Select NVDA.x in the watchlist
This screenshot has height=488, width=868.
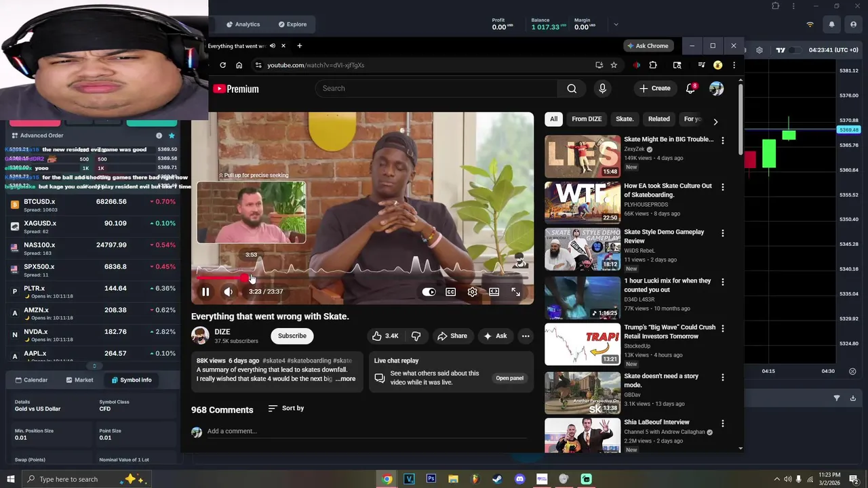click(92, 335)
